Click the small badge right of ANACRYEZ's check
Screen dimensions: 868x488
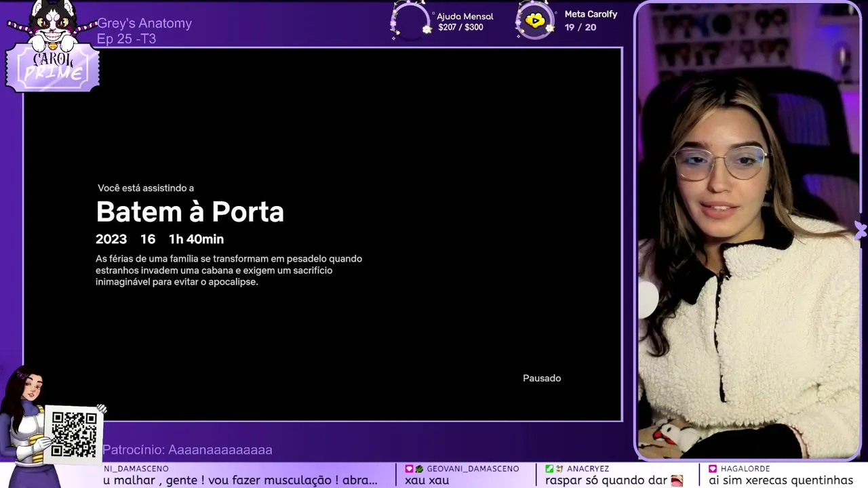click(x=559, y=469)
